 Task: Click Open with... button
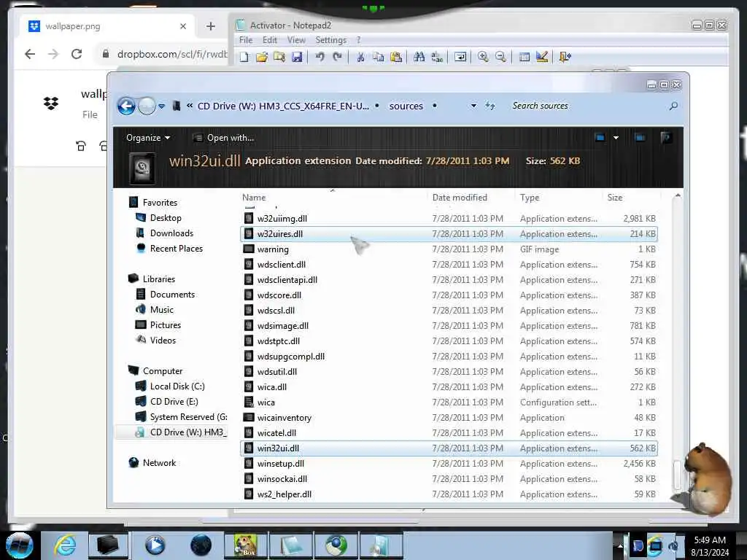(224, 138)
